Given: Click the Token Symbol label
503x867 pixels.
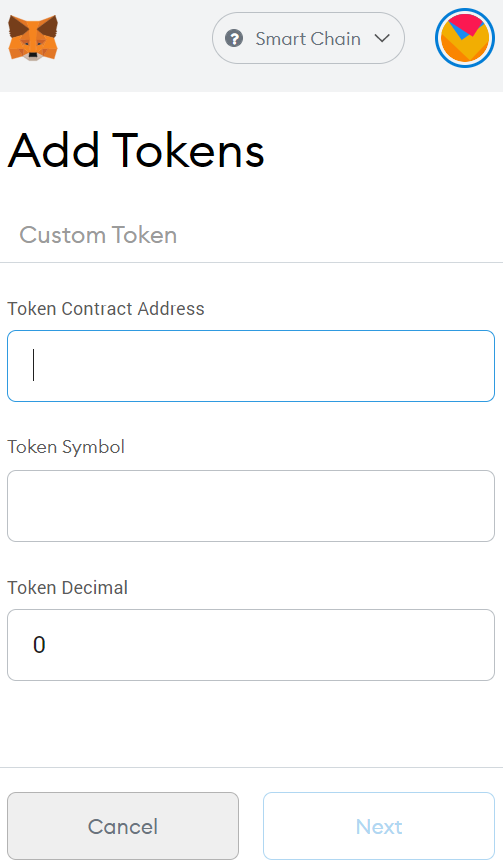Looking at the screenshot, I should (66, 447).
